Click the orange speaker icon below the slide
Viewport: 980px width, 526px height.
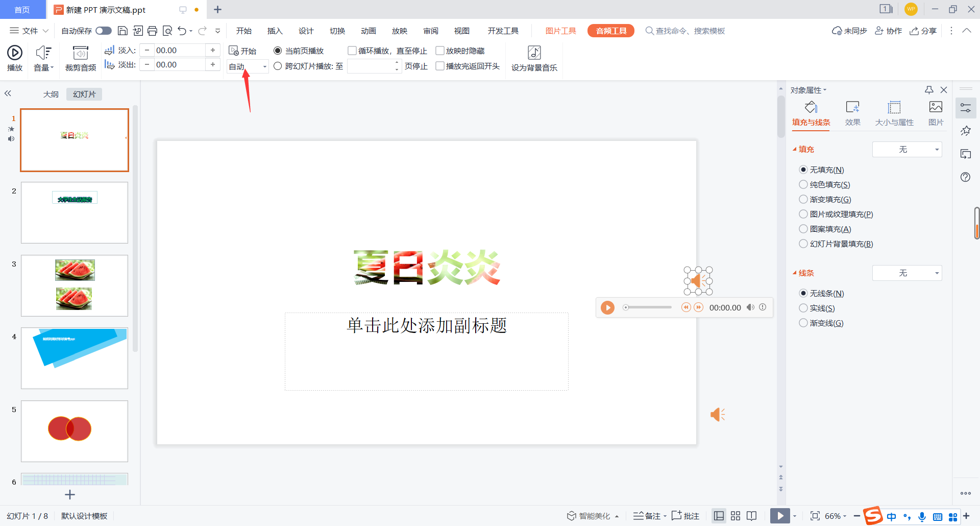(718, 414)
